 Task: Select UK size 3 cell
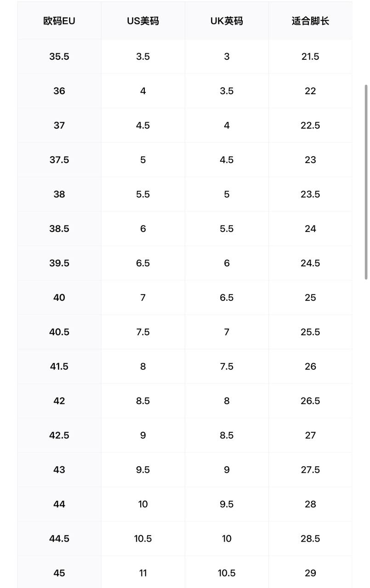click(227, 57)
